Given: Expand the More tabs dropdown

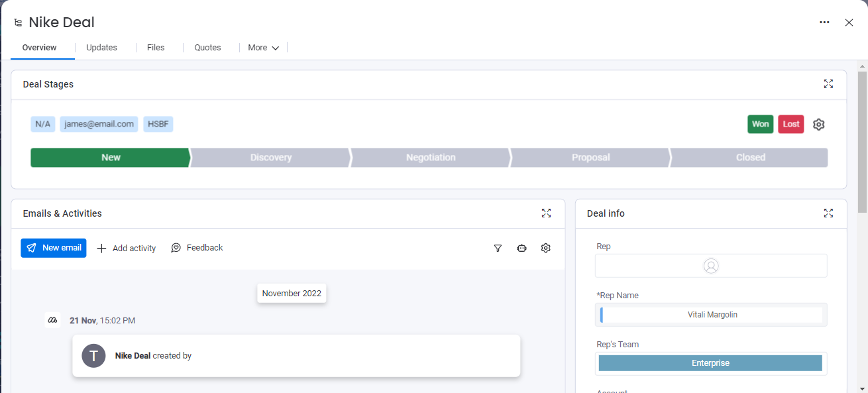Looking at the screenshot, I should point(264,48).
